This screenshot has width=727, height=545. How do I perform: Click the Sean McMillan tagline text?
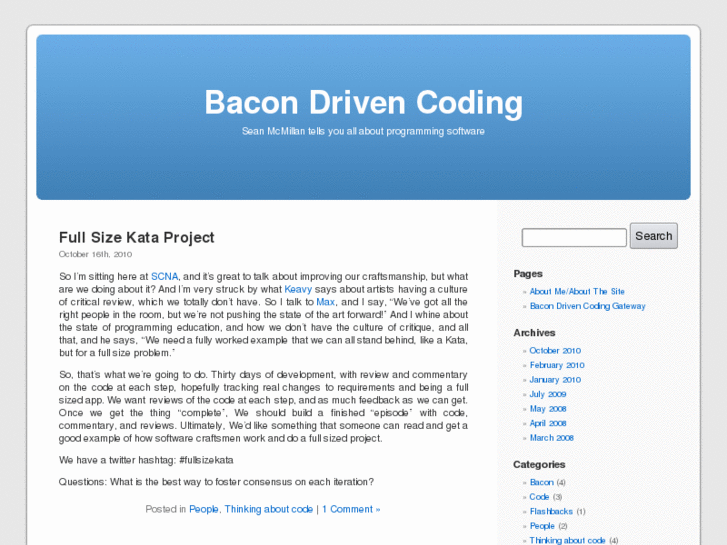point(363,131)
